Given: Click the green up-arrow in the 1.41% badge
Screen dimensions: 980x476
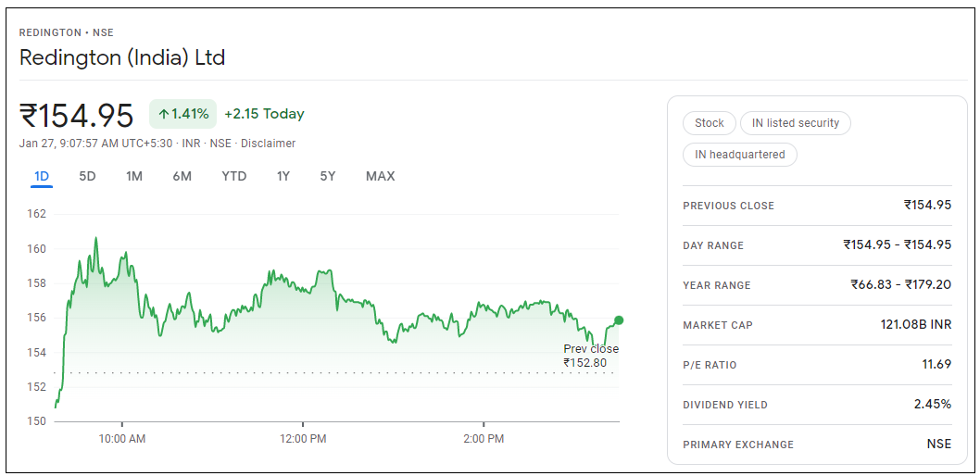Looking at the screenshot, I should point(163,114).
